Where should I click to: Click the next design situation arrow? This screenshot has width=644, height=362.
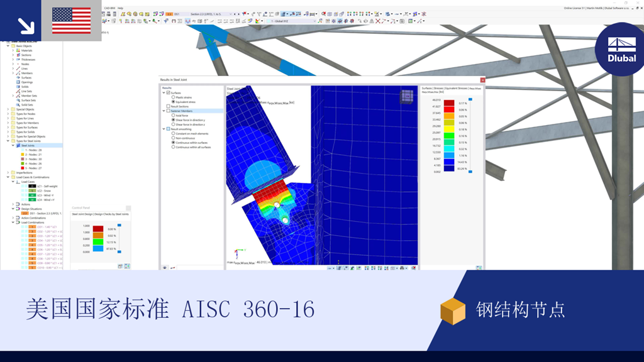click(x=238, y=14)
